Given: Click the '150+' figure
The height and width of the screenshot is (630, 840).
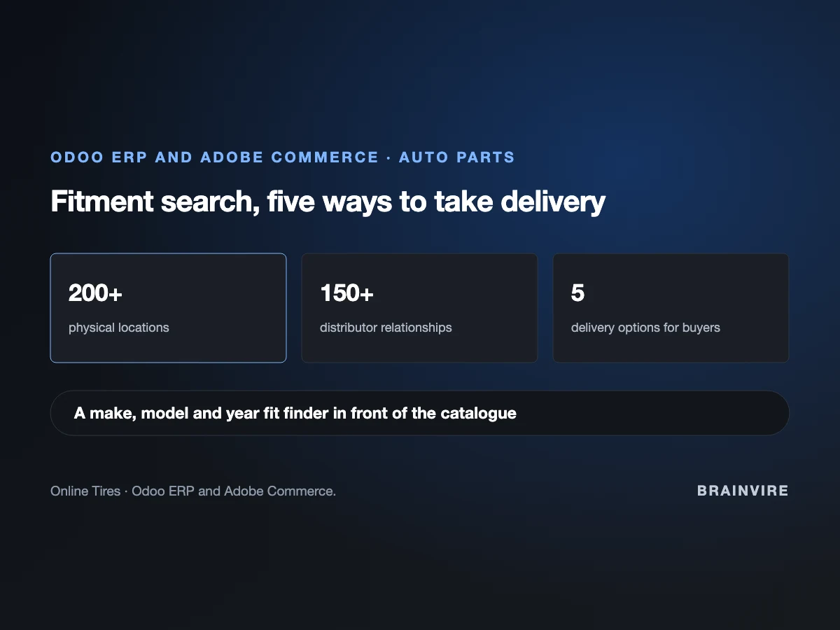Looking at the screenshot, I should [x=346, y=293].
